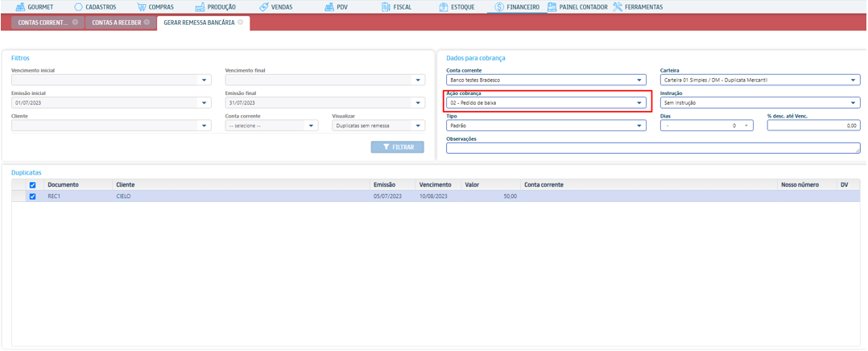This screenshot has width=868, height=351.
Task: Click the Filtrar button
Action: [x=398, y=147]
